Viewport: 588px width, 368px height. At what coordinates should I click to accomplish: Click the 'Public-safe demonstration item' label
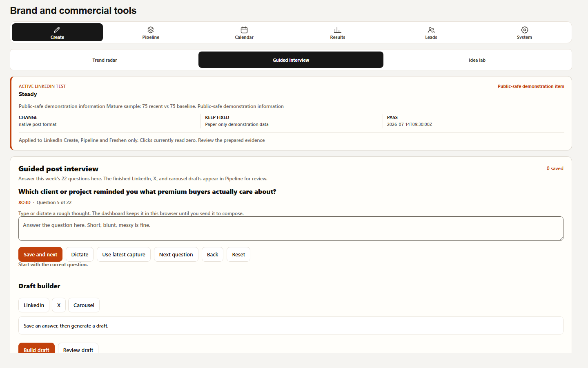531,86
